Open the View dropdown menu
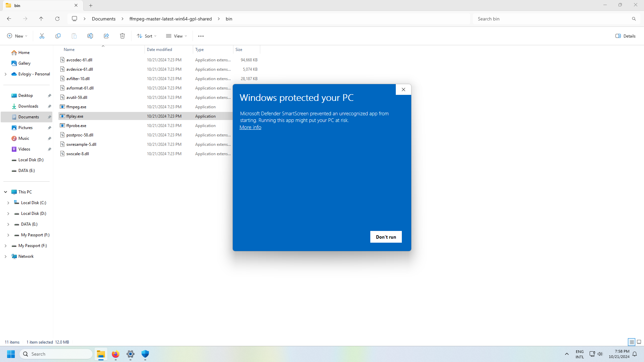The width and height of the screenshot is (644, 362). 176,36
